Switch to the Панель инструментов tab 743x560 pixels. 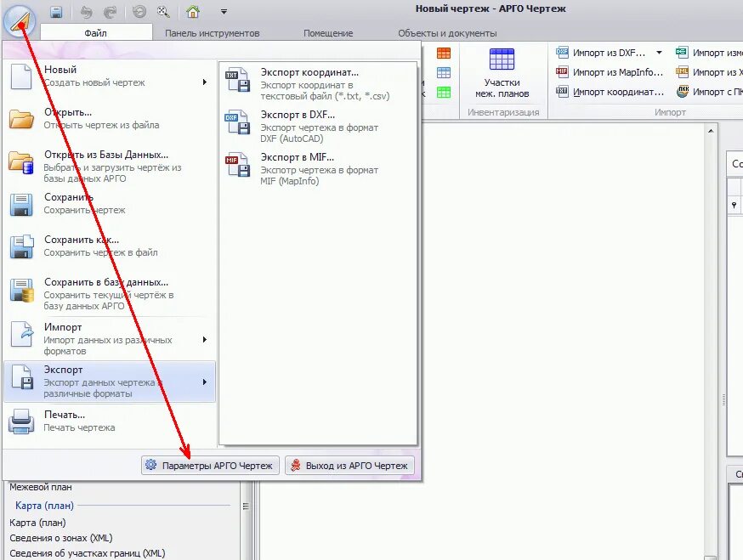212,33
